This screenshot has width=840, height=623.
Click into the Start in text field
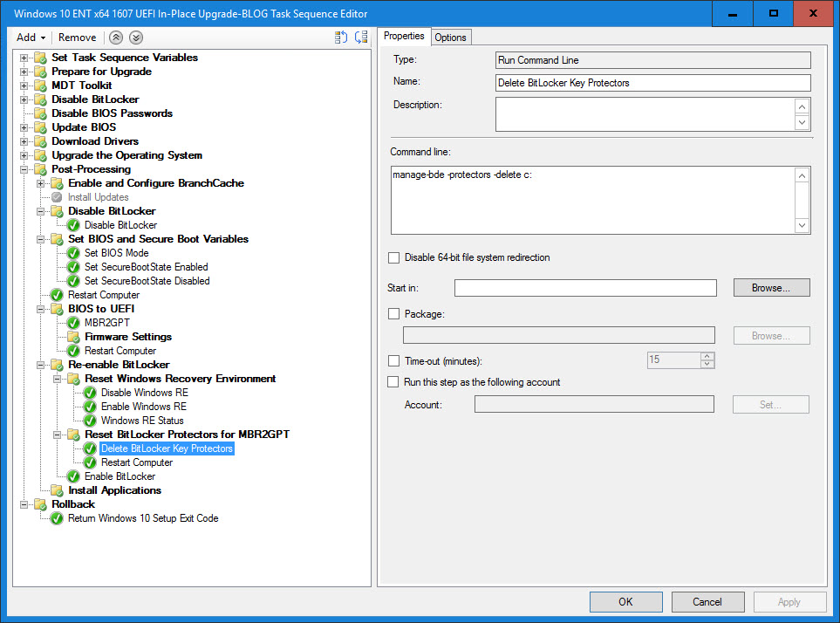(585, 288)
